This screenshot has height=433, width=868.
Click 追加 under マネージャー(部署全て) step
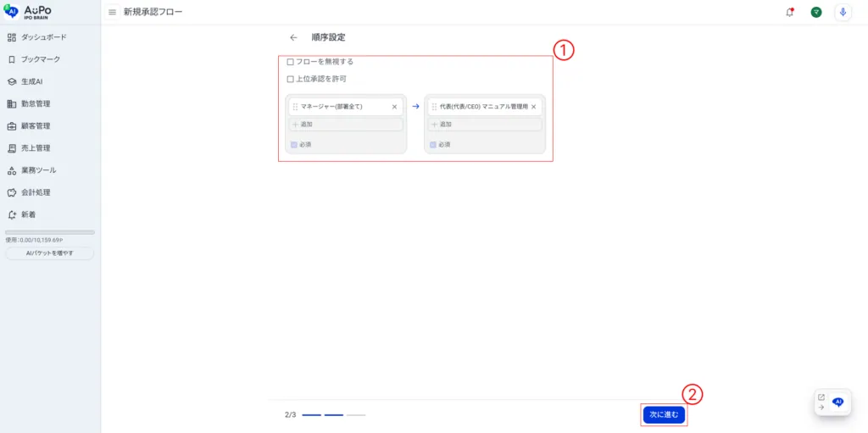coord(346,125)
